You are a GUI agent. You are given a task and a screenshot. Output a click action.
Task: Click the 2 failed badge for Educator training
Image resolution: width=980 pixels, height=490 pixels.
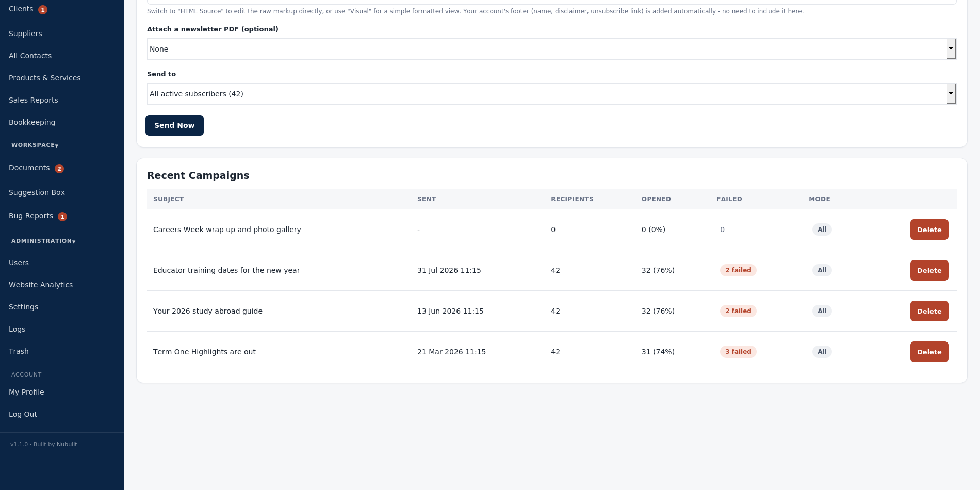pos(738,270)
